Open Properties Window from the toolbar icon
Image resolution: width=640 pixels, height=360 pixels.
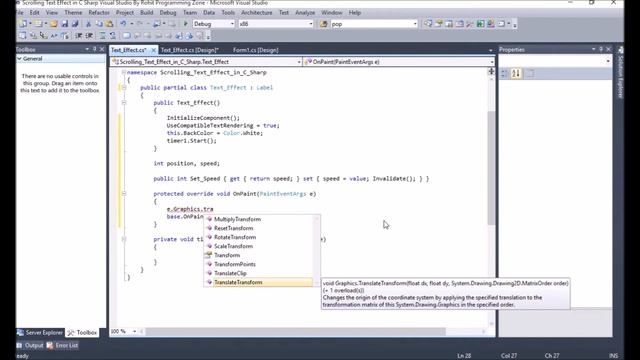click(x=438, y=24)
